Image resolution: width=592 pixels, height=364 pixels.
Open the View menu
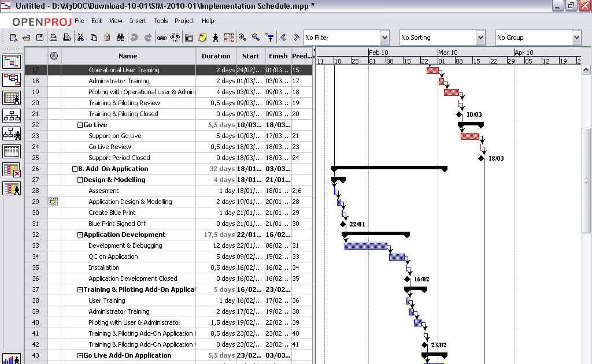pyautogui.click(x=116, y=21)
